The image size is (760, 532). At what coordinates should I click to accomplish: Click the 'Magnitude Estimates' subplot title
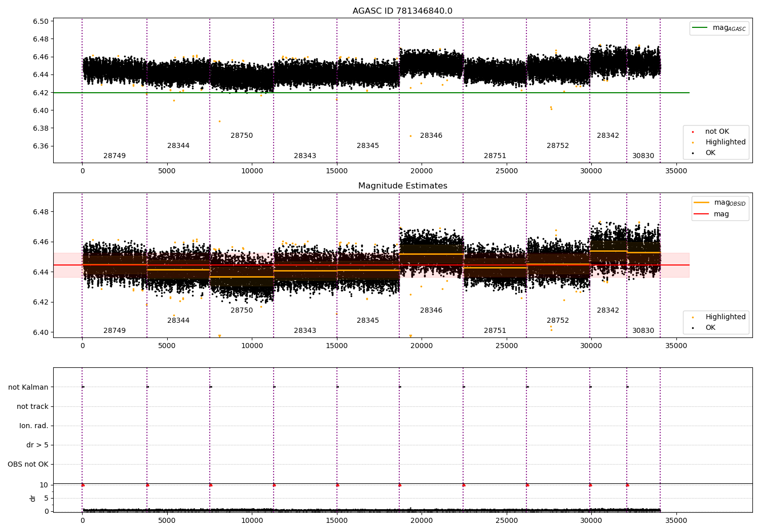point(402,186)
